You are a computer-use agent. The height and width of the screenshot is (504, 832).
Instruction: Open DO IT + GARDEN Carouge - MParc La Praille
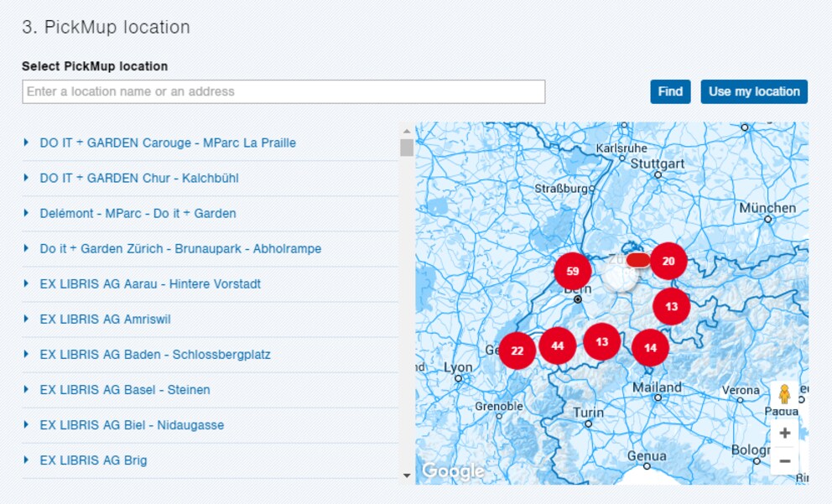[168, 143]
